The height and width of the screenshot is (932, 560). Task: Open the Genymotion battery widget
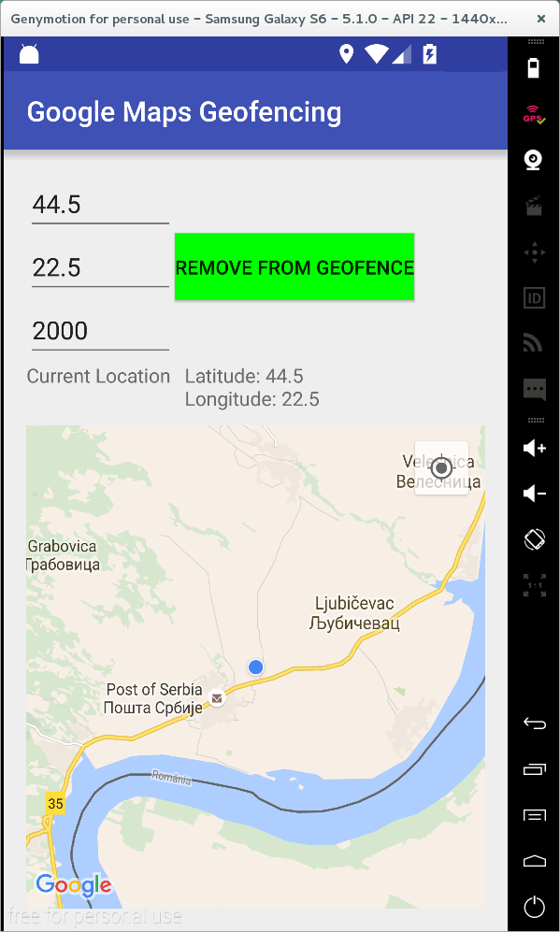[534, 67]
